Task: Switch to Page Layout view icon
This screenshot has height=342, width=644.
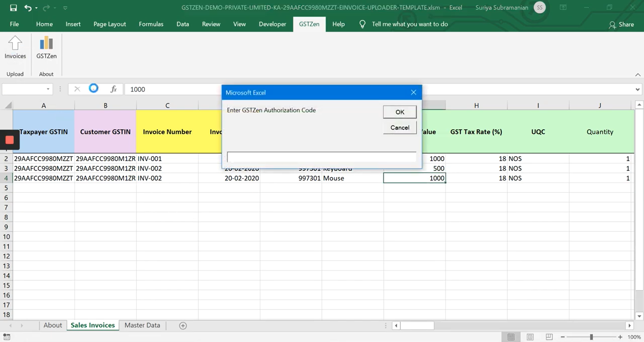Action: 530,337
